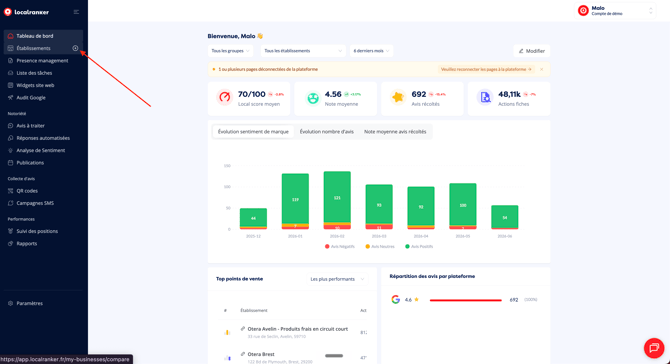This screenshot has height=364, width=670.
Task: Open the Les plus performants dropdown
Action: (x=337, y=279)
